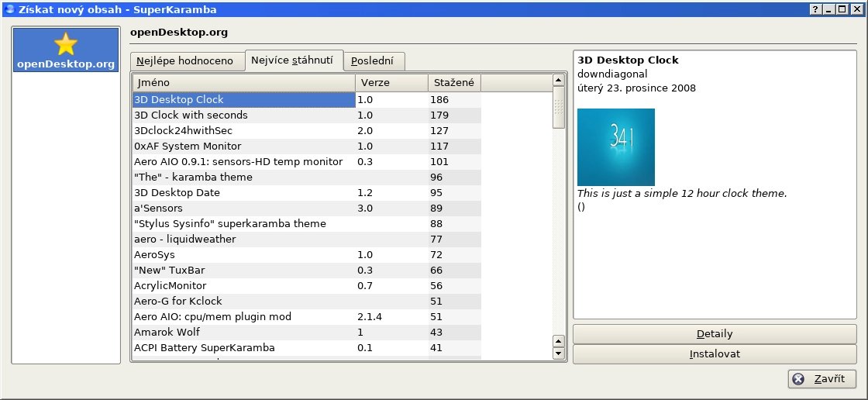Select Aero-G for Kclock entry
Viewport: 868px width, 400px height.
pyautogui.click(x=307, y=302)
